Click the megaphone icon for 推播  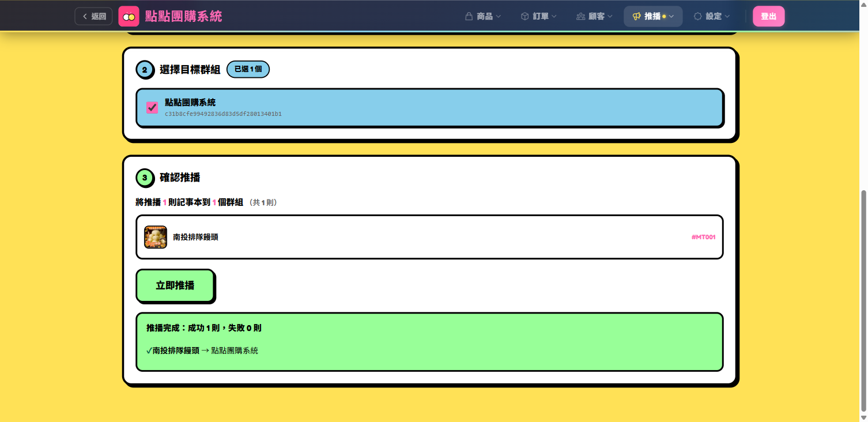[636, 17]
